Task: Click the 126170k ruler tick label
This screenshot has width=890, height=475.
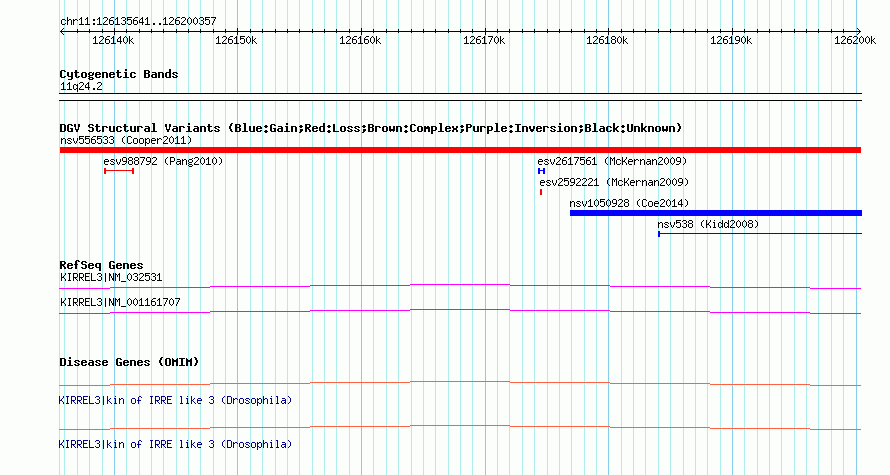Action: coord(484,40)
